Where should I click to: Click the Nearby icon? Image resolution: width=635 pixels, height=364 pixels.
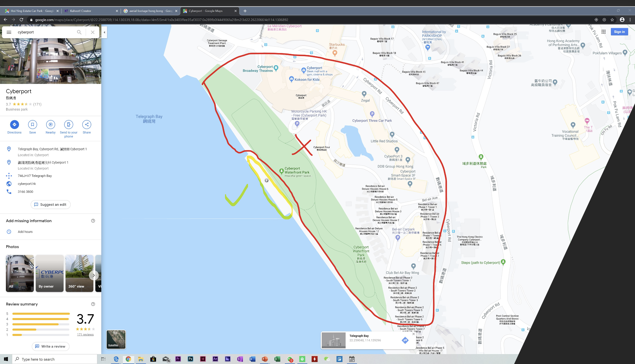(x=51, y=124)
